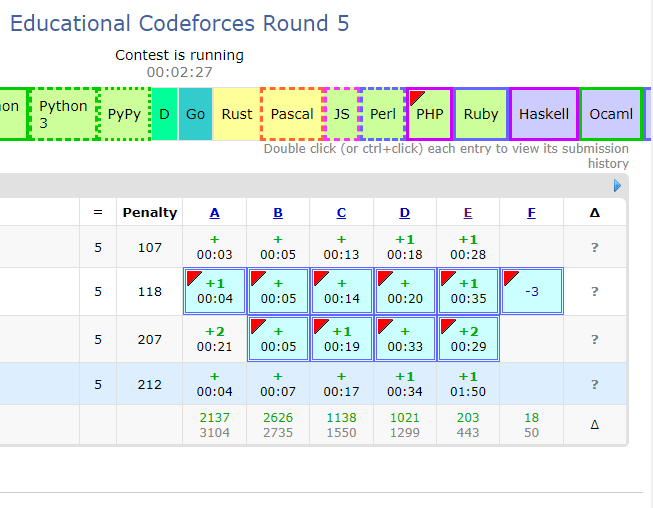The height and width of the screenshot is (508, 653).
Task: Select the +2 00:29 cell in problem E
Action: (468, 339)
